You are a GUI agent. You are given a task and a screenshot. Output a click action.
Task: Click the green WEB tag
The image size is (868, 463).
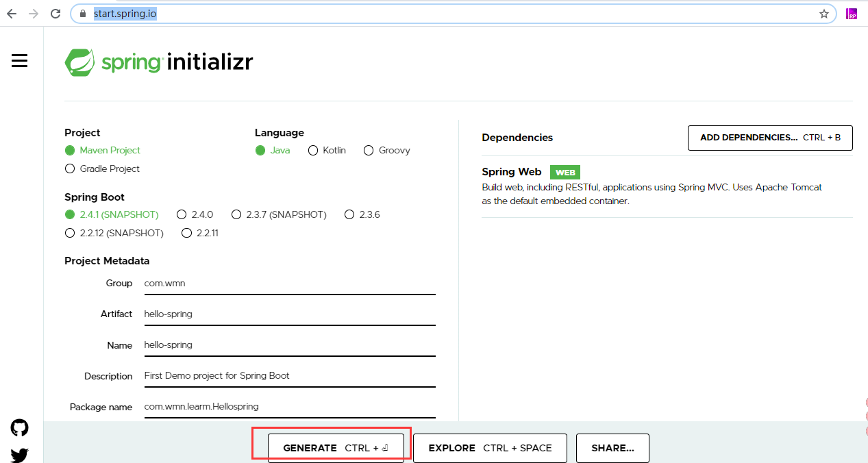tap(565, 173)
